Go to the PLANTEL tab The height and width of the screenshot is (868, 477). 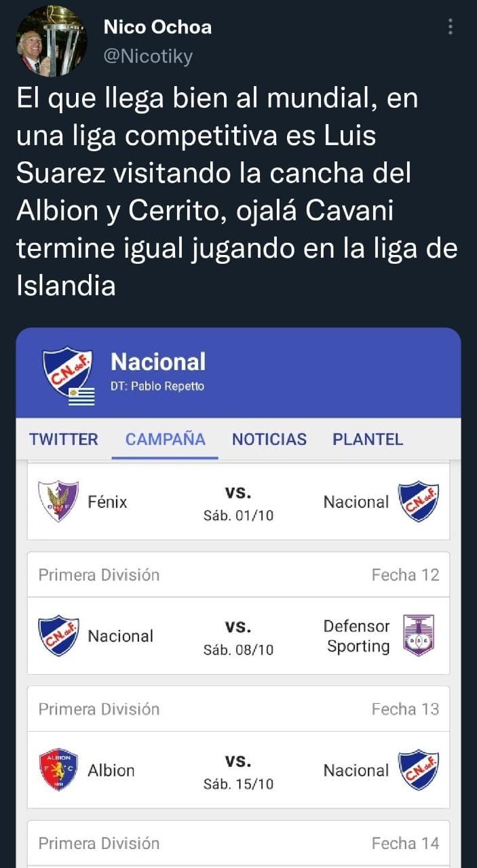click(x=368, y=439)
